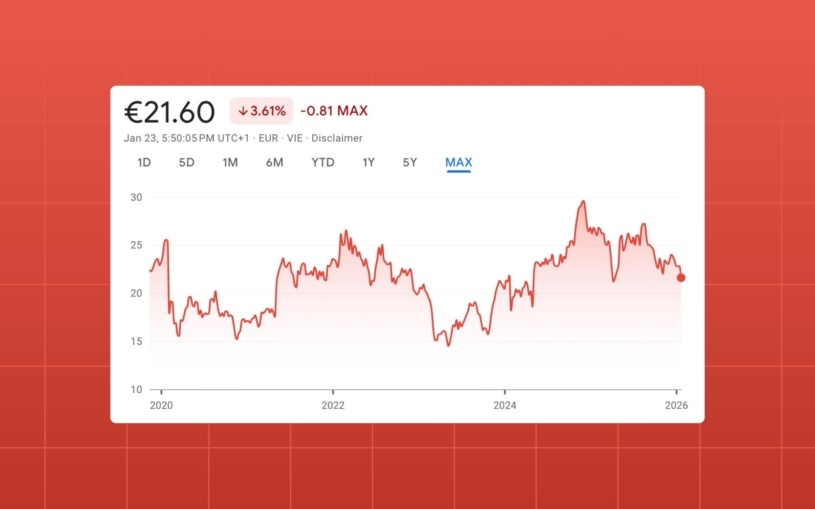Click the 2026 x-axis label
Image resolution: width=815 pixels, height=509 pixels.
pos(677,405)
